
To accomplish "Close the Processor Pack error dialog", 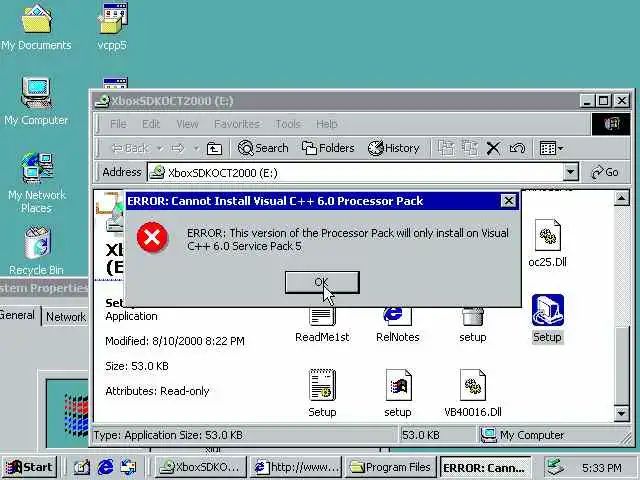I will tap(508, 201).
